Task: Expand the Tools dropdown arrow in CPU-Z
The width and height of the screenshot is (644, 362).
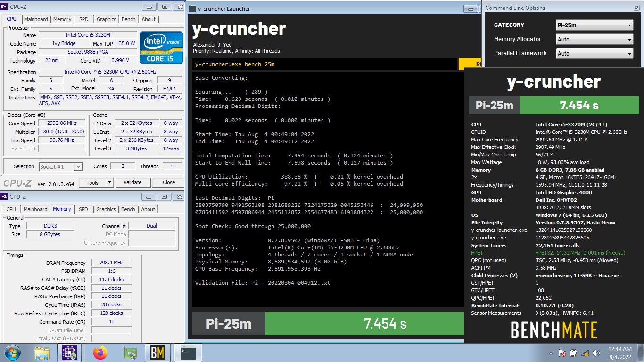Action: point(109,182)
